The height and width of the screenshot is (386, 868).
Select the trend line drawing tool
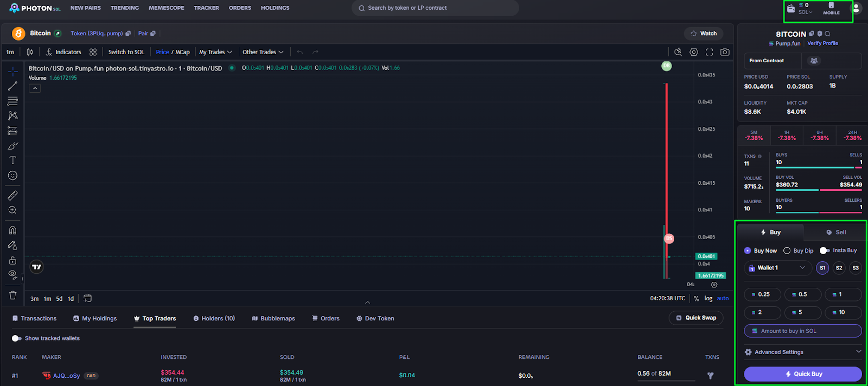click(x=12, y=86)
